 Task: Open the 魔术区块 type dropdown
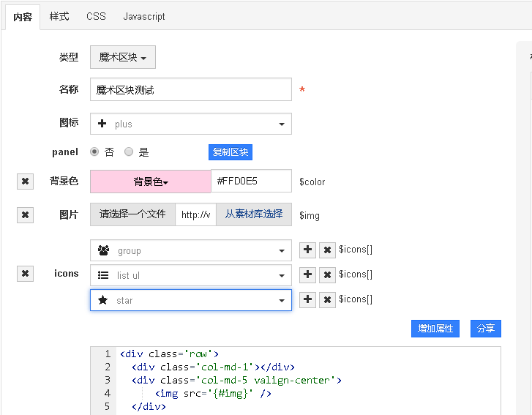coord(122,57)
